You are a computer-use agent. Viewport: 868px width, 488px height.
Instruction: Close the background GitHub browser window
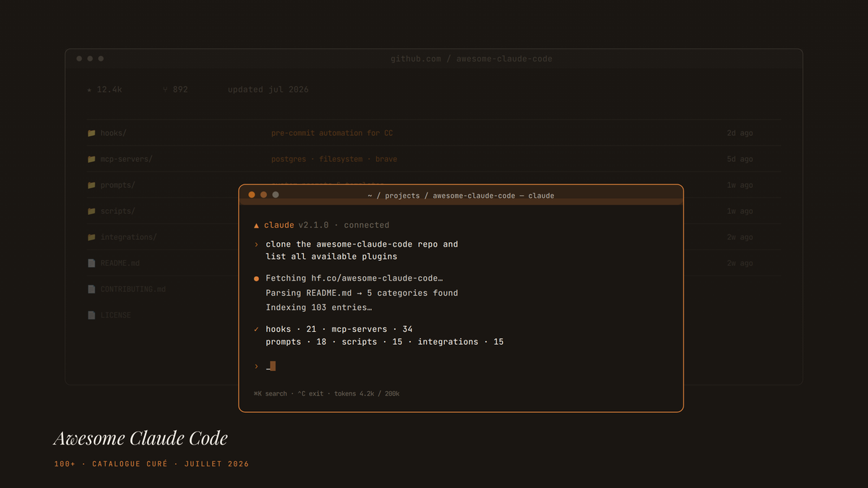pyautogui.click(x=79, y=59)
